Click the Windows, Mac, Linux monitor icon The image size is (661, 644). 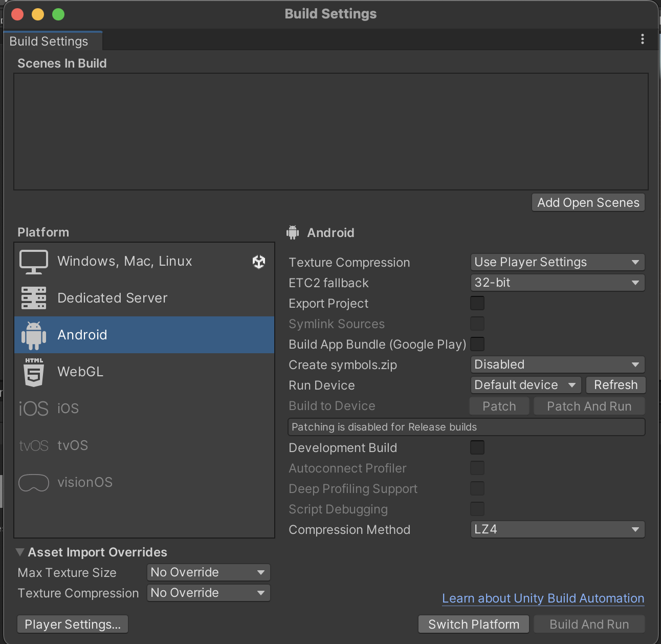click(x=34, y=262)
